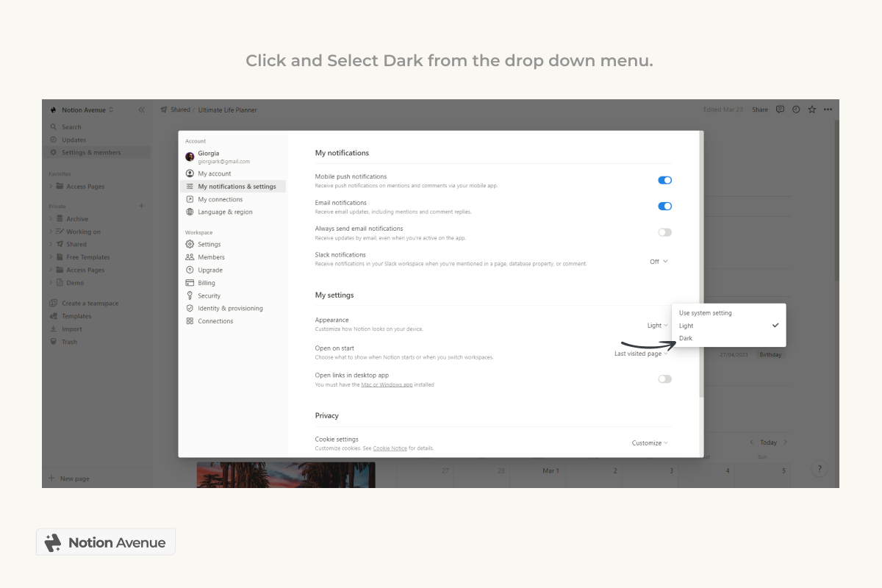Create a new page from the sidebar
The height and width of the screenshot is (588, 882).
click(71, 477)
